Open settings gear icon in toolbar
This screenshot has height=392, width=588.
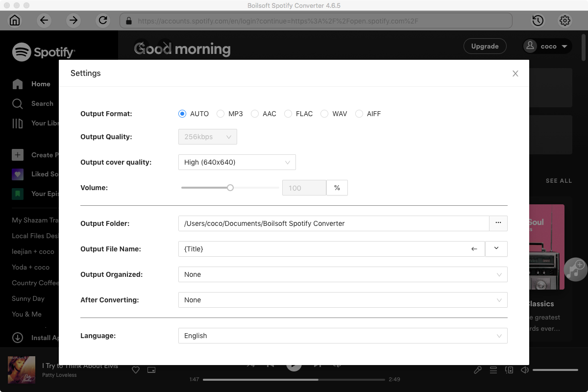pyautogui.click(x=565, y=21)
